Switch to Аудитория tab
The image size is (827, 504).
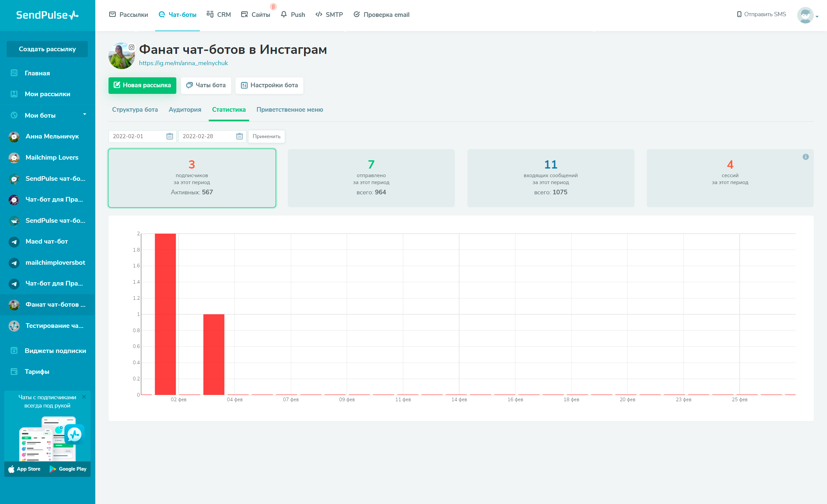pos(185,110)
